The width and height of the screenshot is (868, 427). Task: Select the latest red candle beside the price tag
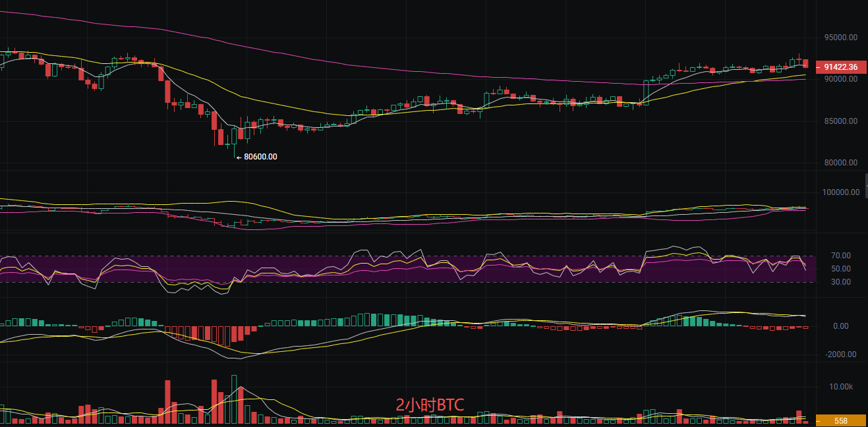[x=805, y=63]
